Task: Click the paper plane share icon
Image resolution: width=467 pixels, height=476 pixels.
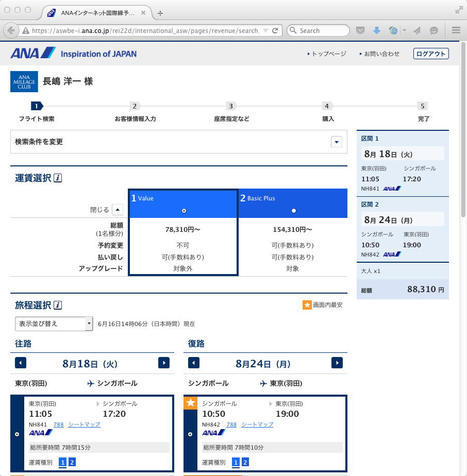Action: [x=417, y=30]
